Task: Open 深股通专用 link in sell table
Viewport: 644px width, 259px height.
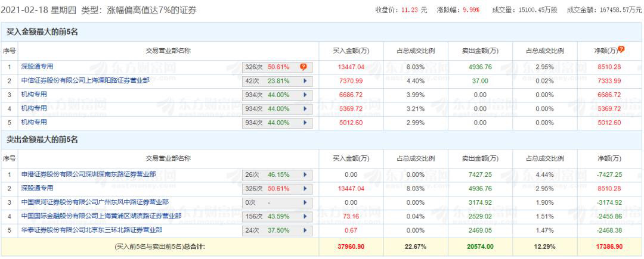Action: click(x=37, y=188)
